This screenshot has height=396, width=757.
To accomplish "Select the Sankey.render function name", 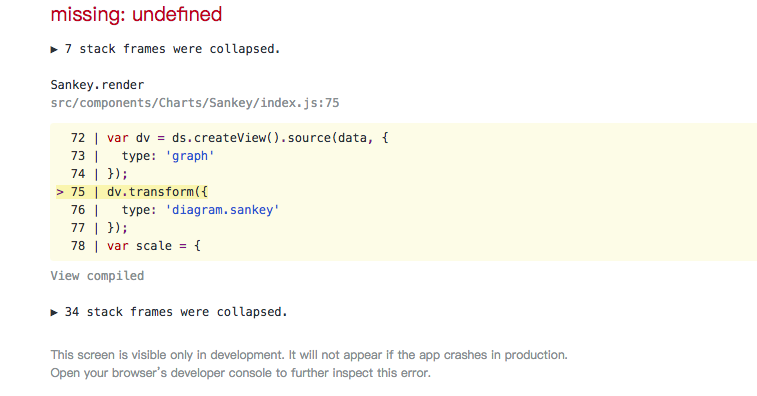I will click(97, 85).
